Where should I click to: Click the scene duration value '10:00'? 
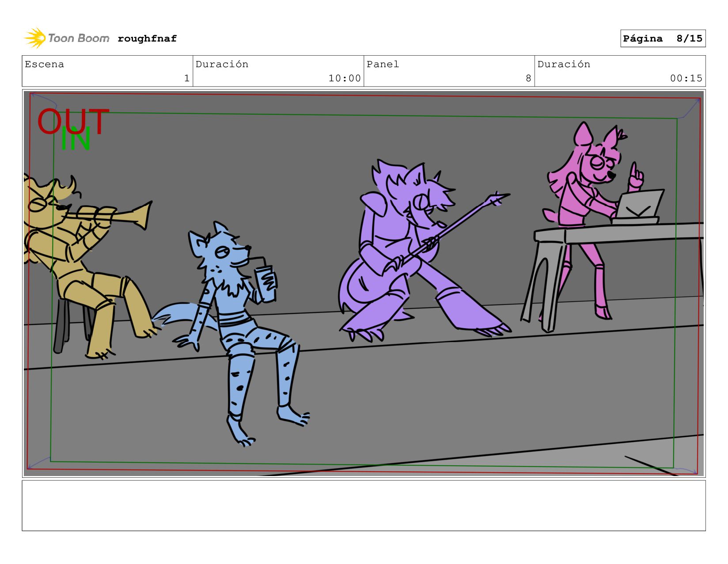(345, 78)
